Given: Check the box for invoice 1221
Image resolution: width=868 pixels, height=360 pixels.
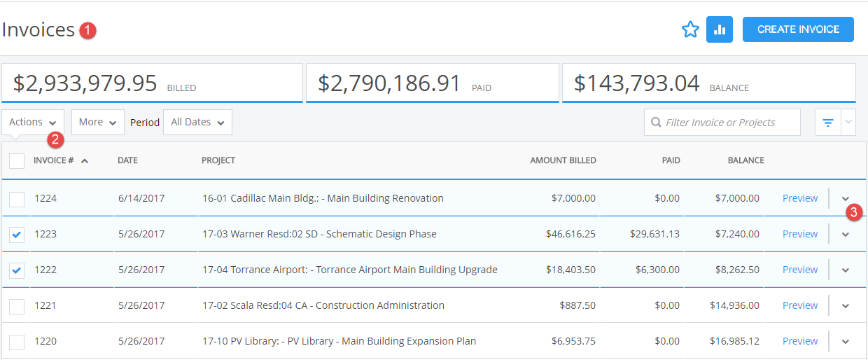Looking at the screenshot, I should pyautogui.click(x=17, y=306).
